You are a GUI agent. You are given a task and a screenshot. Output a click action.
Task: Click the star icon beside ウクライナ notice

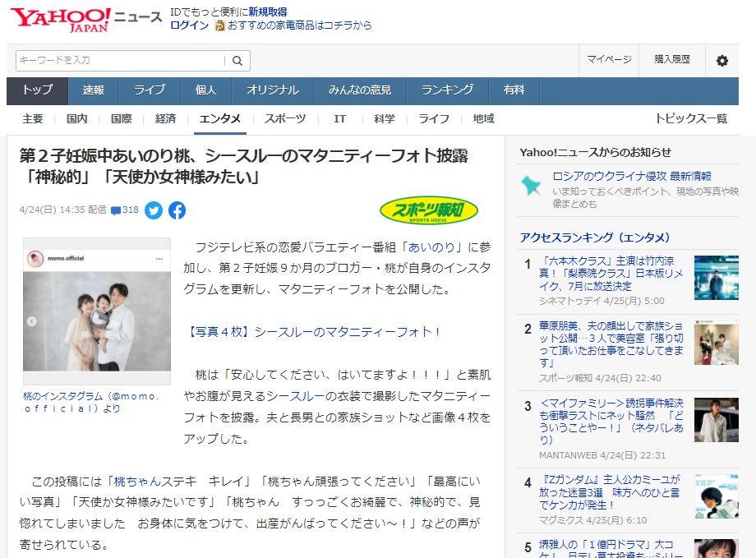[x=531, y=185]
